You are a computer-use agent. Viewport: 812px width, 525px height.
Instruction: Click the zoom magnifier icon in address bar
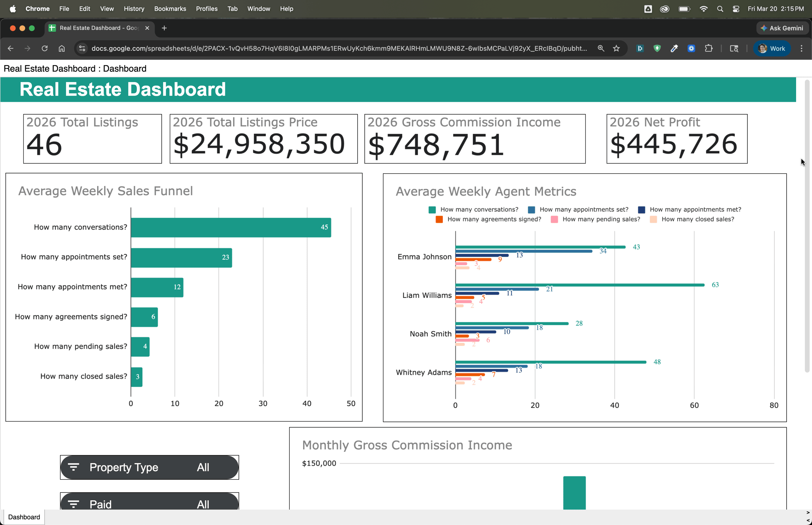click(601, 48)
